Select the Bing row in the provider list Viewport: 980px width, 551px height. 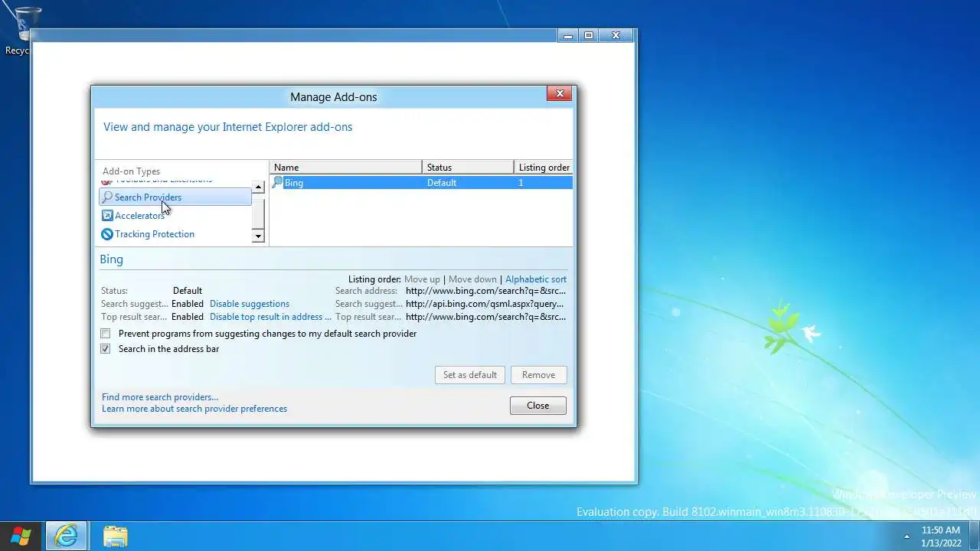[421, 183]
